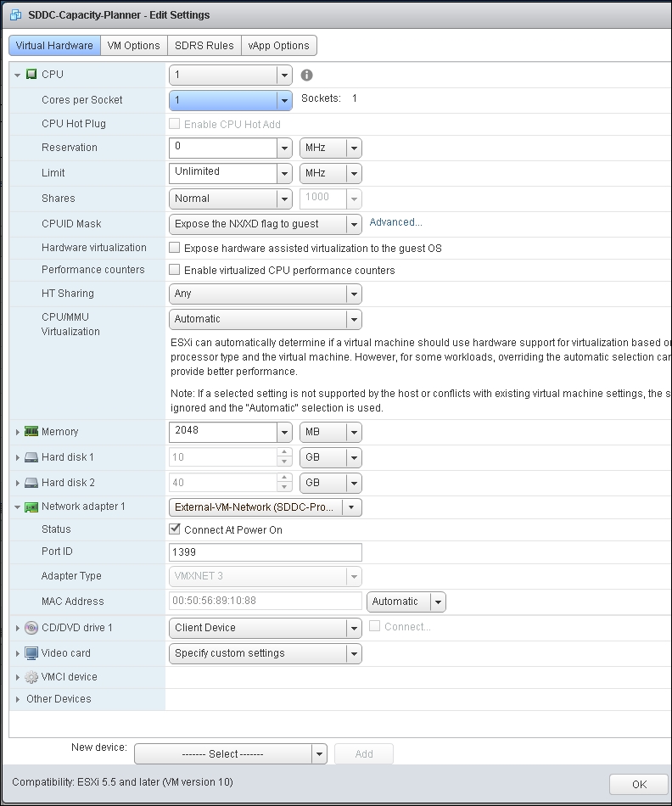Image resolution: width=672 pixels, height=806 pixels.
Task: Open Memory MB unit dropdown
Action: click(x=354, y=433)
